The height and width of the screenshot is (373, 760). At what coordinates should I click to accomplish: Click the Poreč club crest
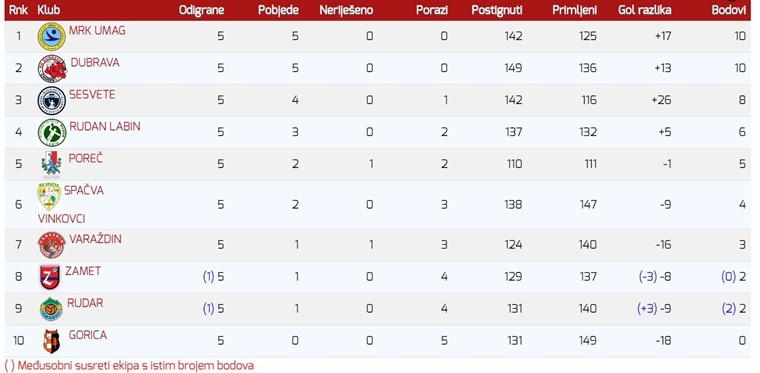[51, 163]
